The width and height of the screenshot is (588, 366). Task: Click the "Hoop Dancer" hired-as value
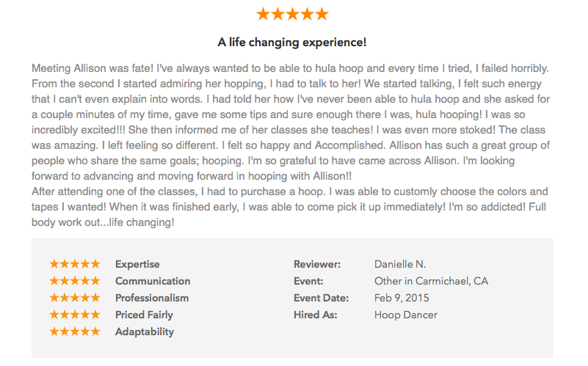pos(405,315)
